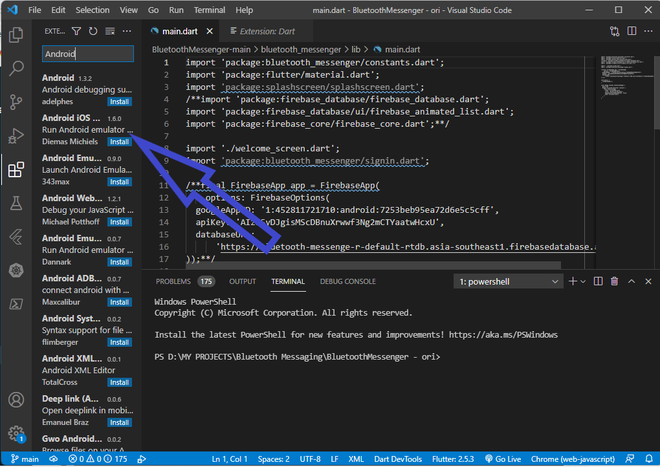Split the editor to the right
Image resolution: width=660 pixels, height=467 pixels.
click(x=631, y=31)
